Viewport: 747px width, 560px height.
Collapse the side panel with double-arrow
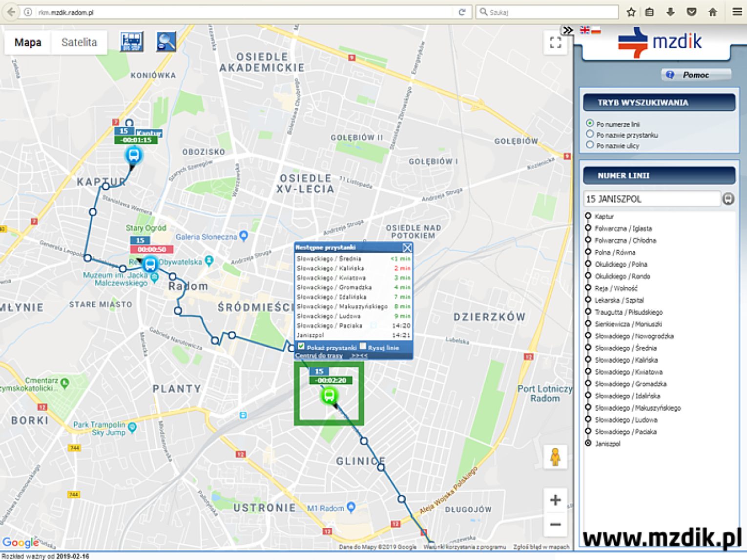[x=567, y=30]
